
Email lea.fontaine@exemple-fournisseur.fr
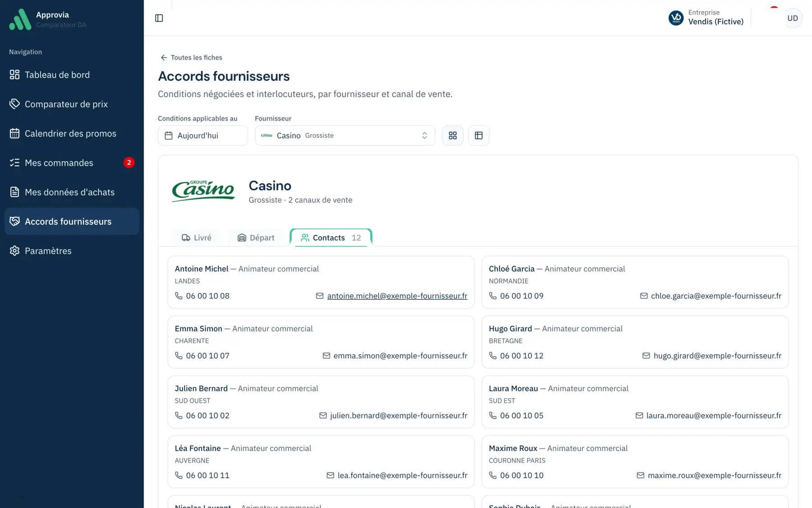[402, 475]
